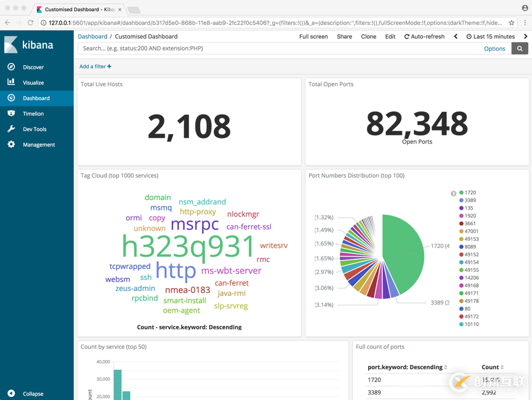Screen dimensions: 532x400
Task: Open the Share menu
Action: (x=344, y=36)
